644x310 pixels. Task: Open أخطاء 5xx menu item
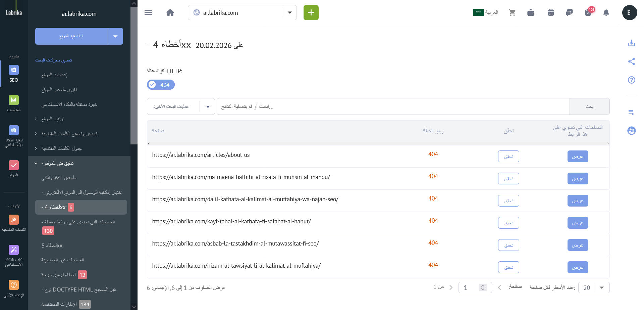click(x=52, y=246)
